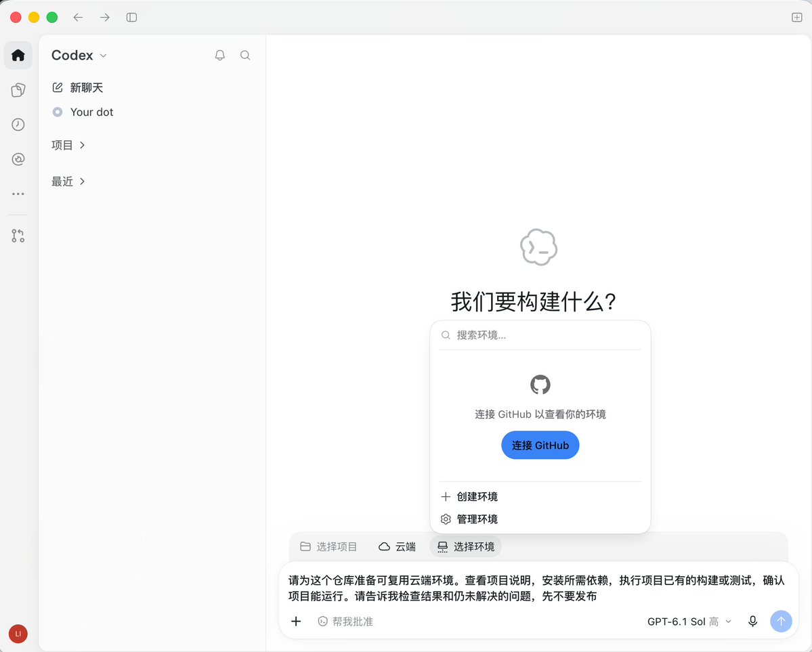Click the pencil icon for 新聊天
Viewport: 812px width, 652px height.
[58, 87]
